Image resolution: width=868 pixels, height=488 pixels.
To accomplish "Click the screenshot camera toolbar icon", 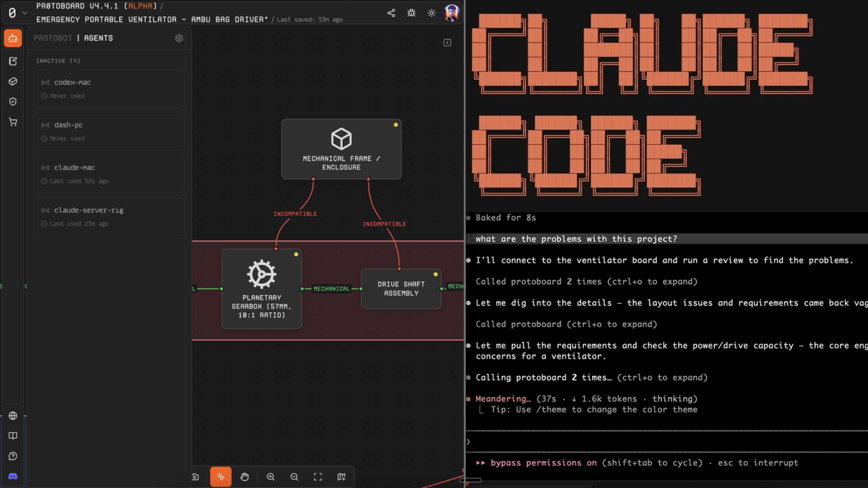I will coord(196,477).
